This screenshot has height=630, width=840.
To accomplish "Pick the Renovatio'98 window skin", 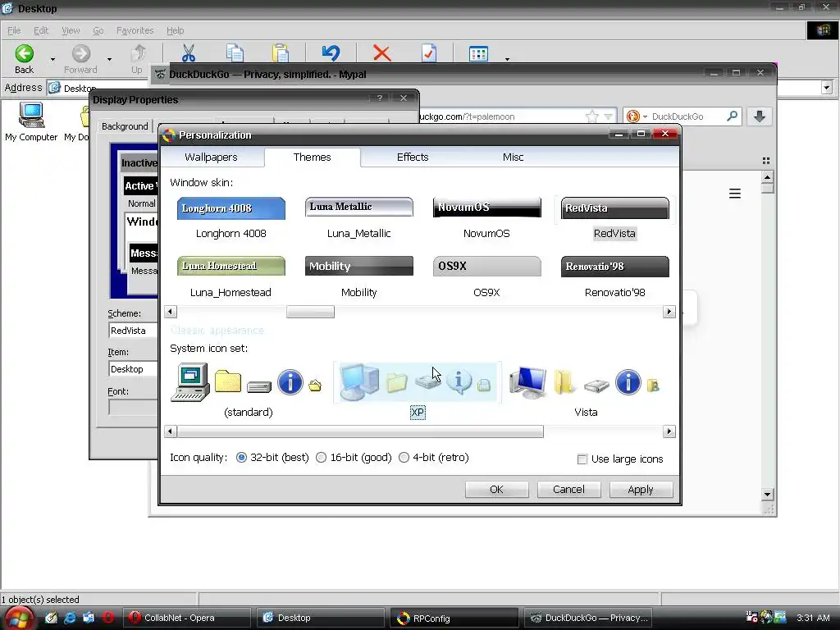I will coord(615,267).
